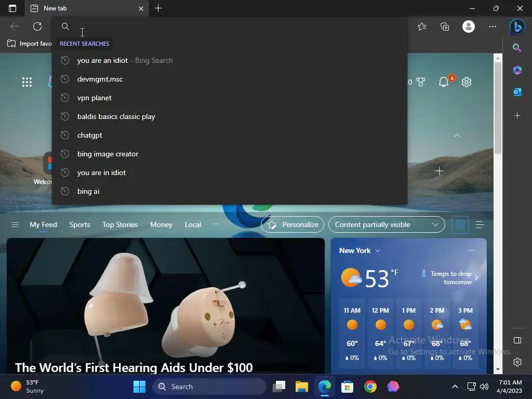The image size is (532, 399).
Task: Open the Windows Start button
Action: pos(139,387)
